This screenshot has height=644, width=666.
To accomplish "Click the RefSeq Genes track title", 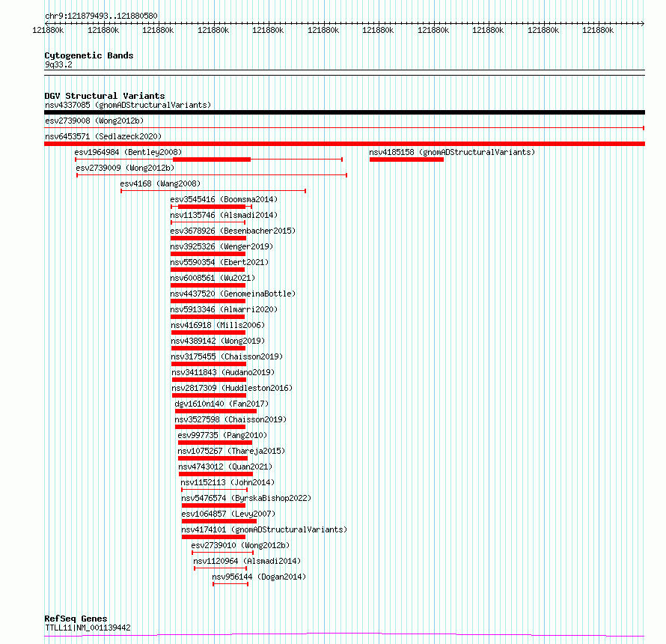I will coord(76,619).
